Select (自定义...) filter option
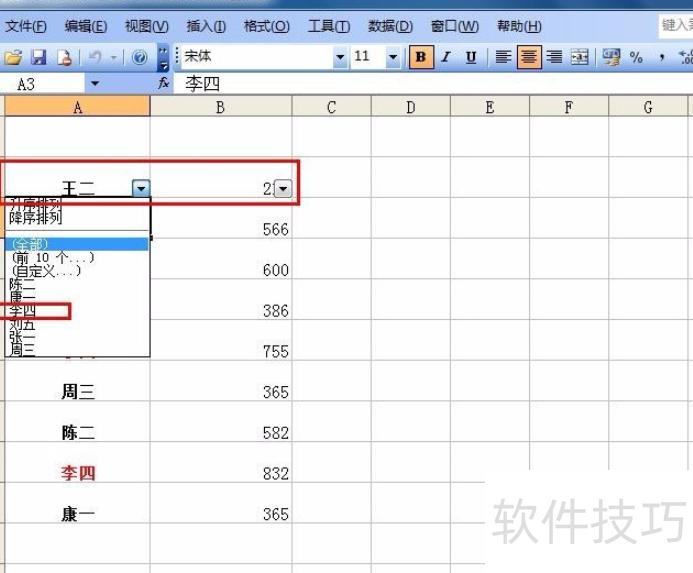Screen dimensions: 693x573 click(77, 271)
